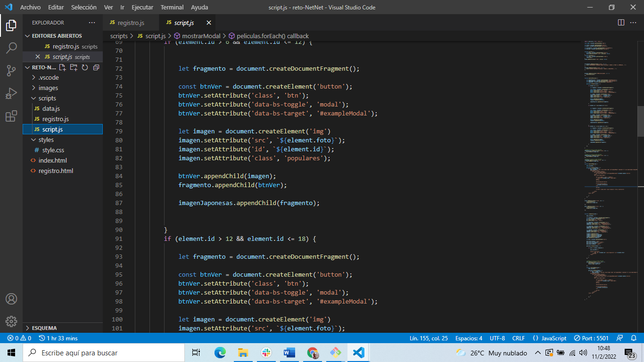This screenshot has height=362, width=644.
Task: Select registro.js in open editors list
Action: click(62, 47)
